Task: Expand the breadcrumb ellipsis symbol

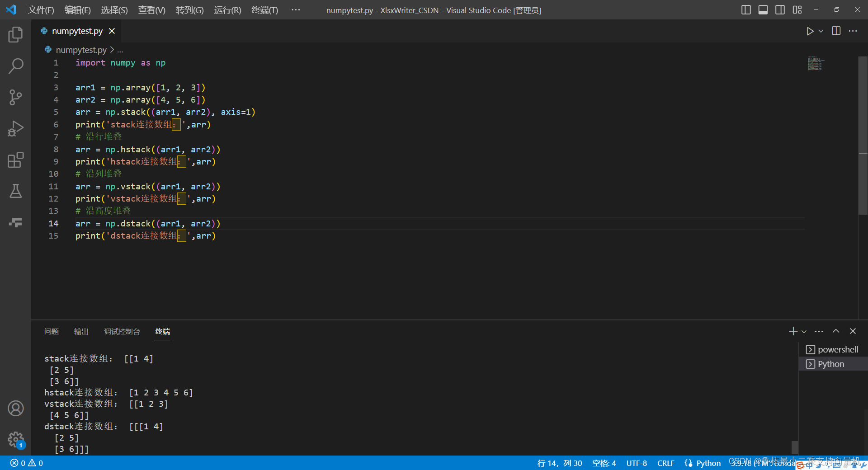Action: coord(120,50)
